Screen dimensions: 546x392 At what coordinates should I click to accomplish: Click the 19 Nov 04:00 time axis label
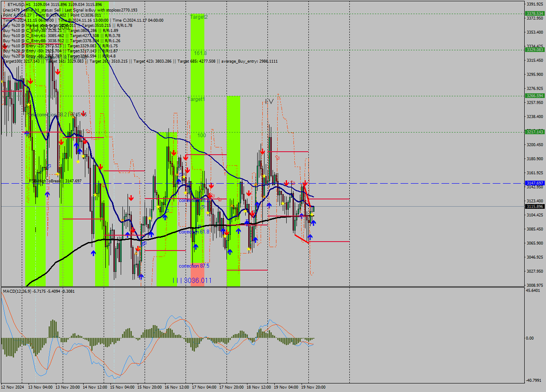(286, 387)
